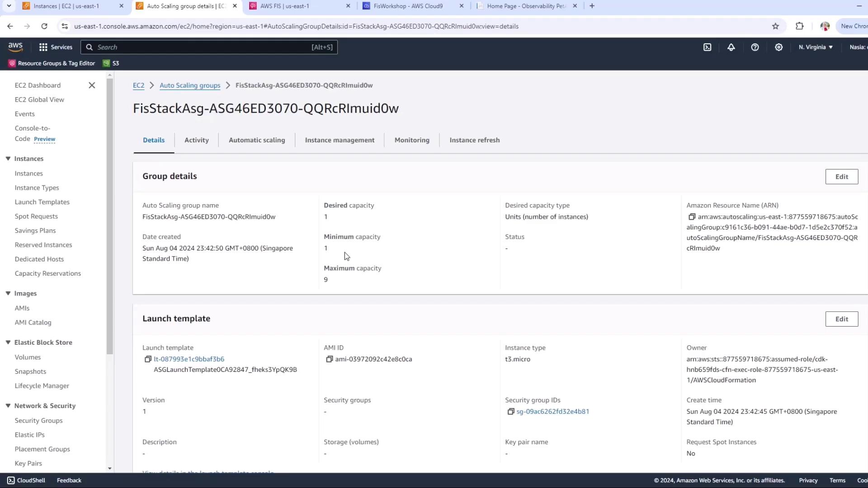This screenshot has width=868, height=488.
Task: Collapse the Network & Security section
Action: click(8, 406)
